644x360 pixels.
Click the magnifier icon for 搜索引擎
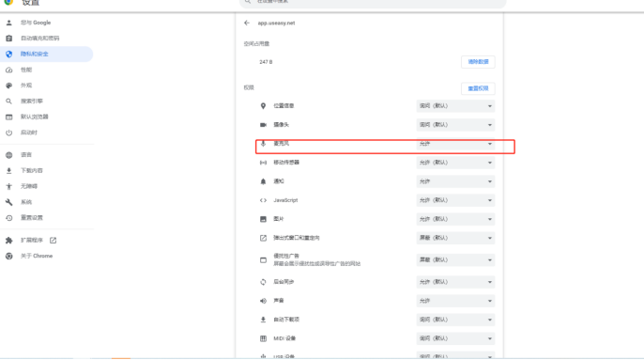[x=9, y=102]
